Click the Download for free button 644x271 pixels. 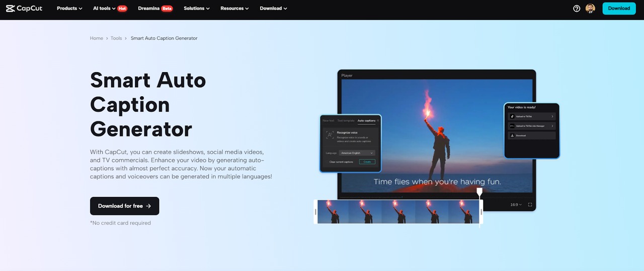(124, 206)
